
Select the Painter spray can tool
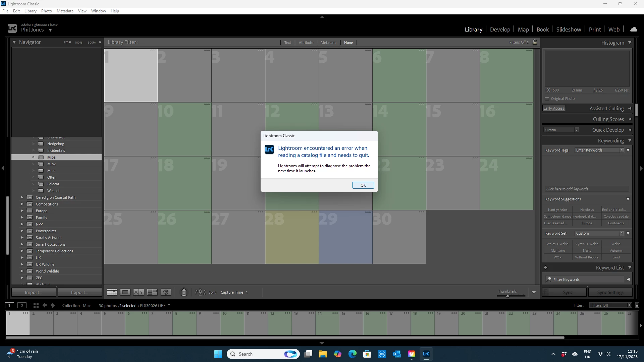[184, 292]
